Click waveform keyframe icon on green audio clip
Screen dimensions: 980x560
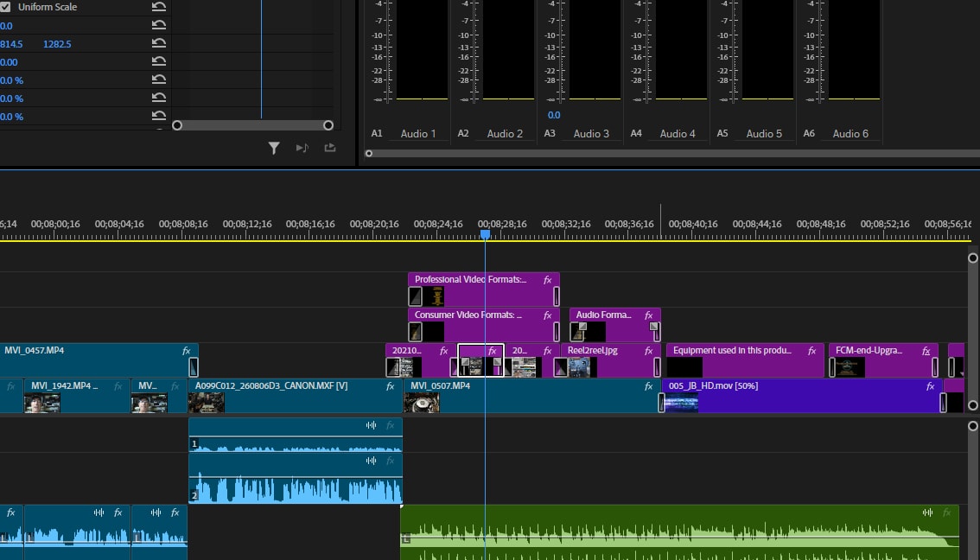tap(927, 512)
